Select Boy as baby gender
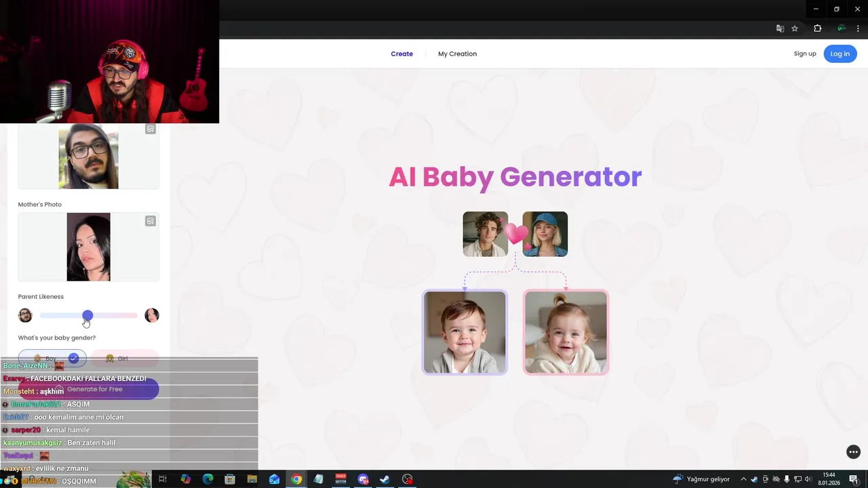 (52, 359)
